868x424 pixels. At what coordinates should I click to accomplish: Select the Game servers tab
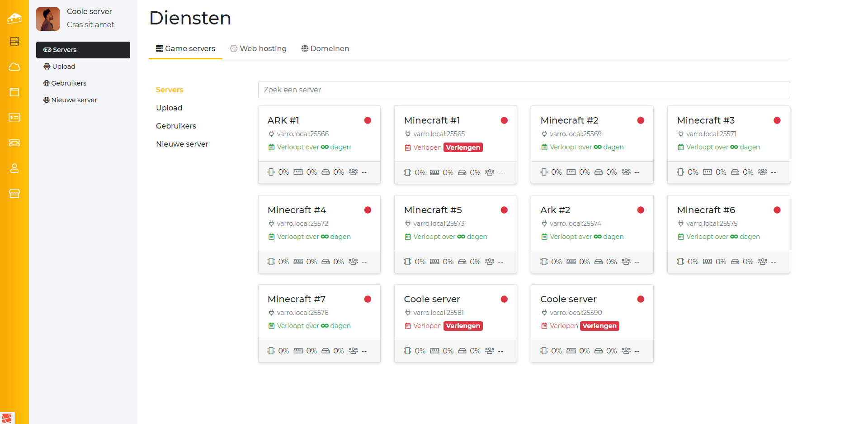click(x=185, y=48)
